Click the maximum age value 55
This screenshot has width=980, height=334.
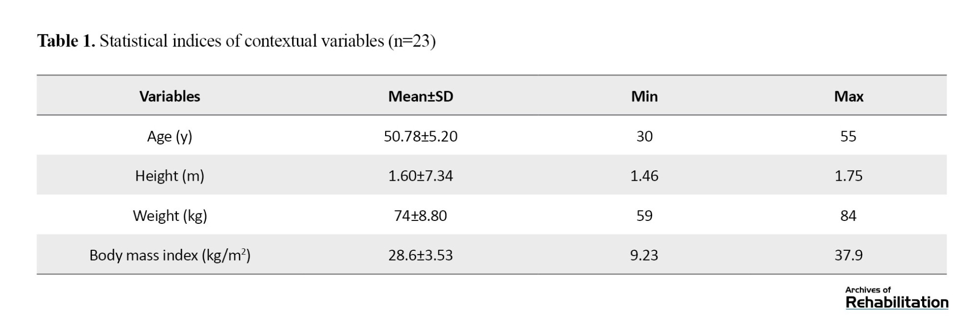(848, 136)
